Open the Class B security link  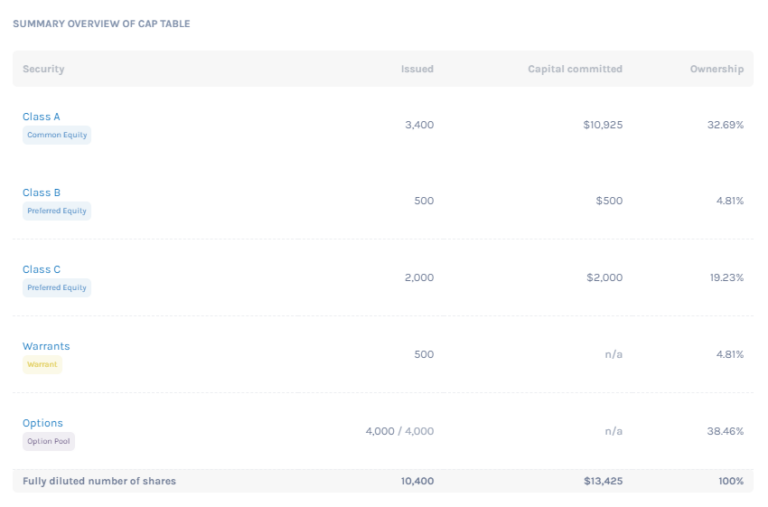pyautogui.click(x=41, y=193)
